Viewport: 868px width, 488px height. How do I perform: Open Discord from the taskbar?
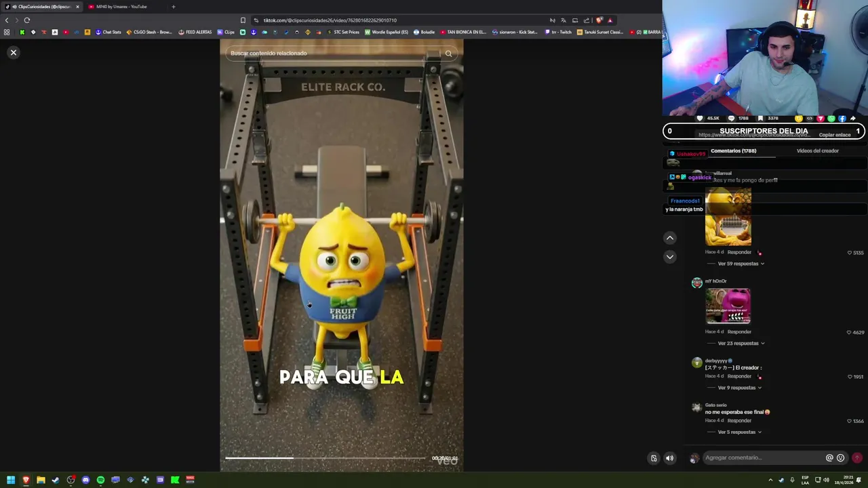coord(85,480)
